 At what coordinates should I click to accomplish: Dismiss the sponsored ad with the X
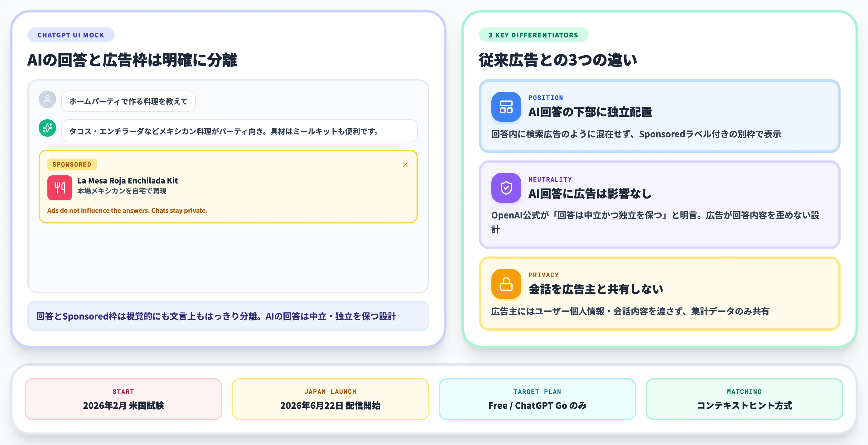(405, 165)
